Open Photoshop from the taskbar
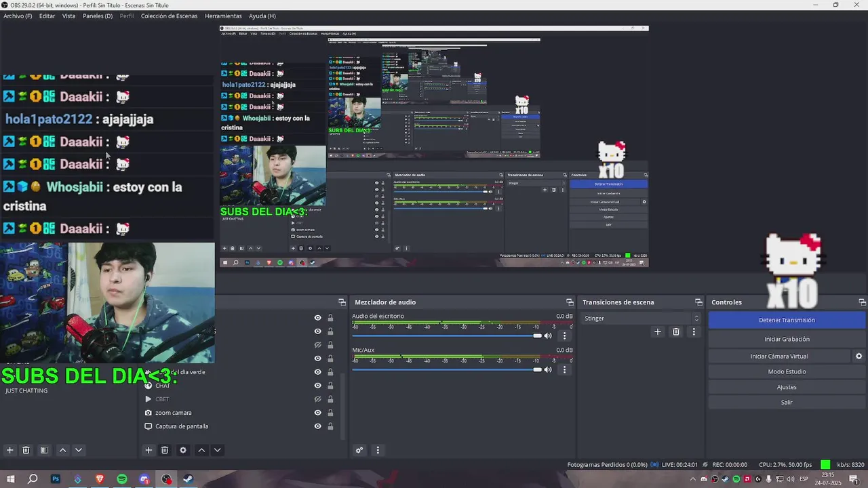Viewport: 868px width, 488px height. (56, 479)
